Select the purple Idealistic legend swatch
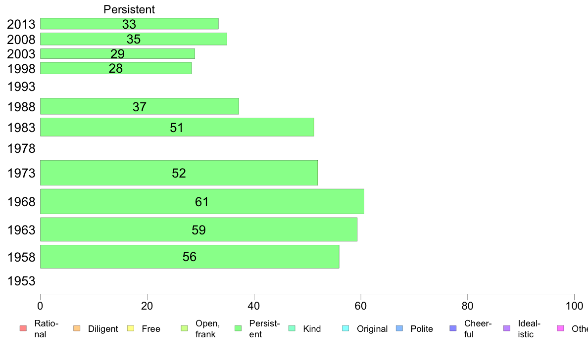Image resolution: width=588 pixels, height=364 pixels. pos(507,328)
